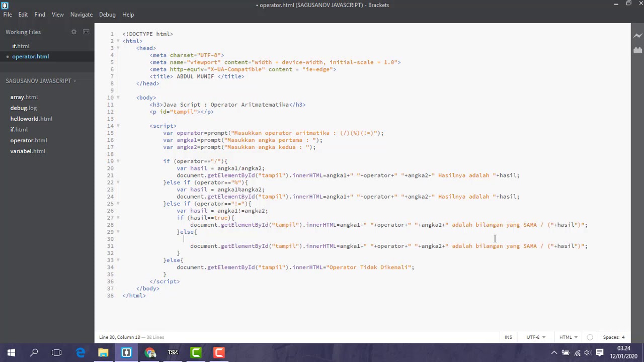Open the Action Center notifications icon
644x362 pixels.
point(600,353)
